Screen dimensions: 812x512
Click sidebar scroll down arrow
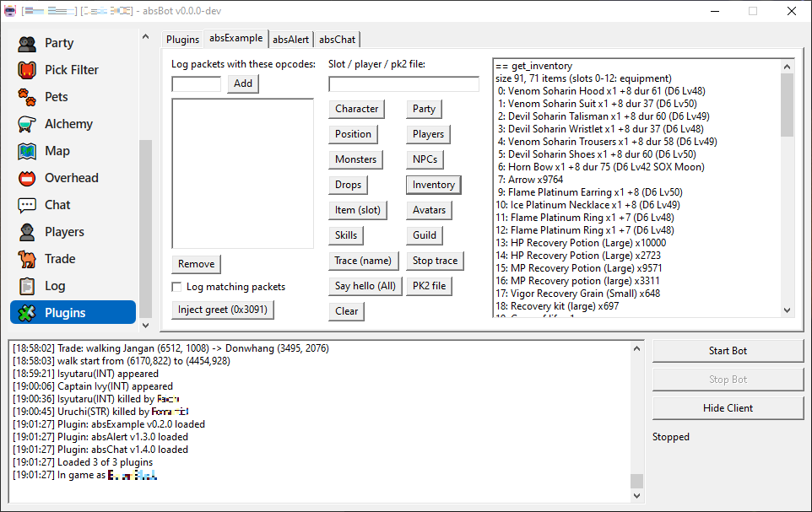click(x=145, y=326)
